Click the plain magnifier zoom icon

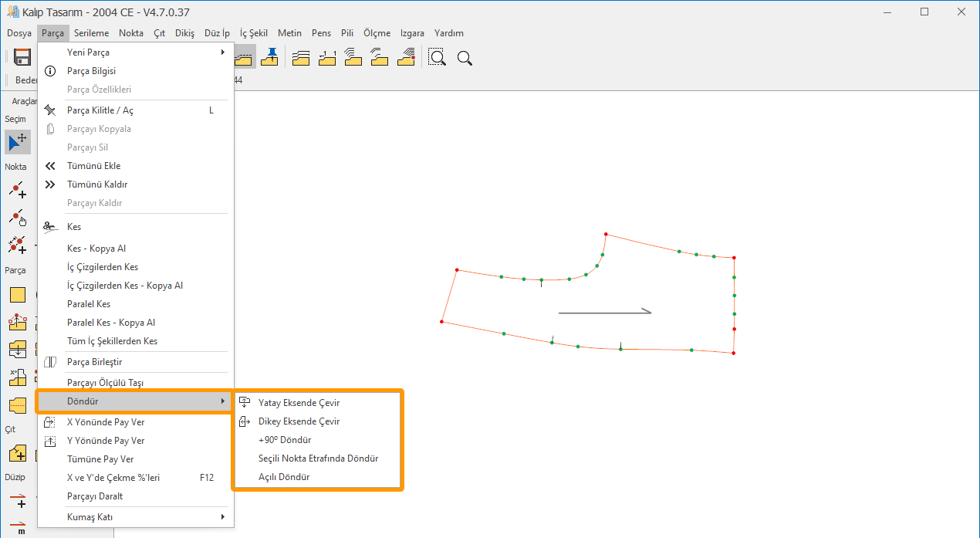point(465,58)
